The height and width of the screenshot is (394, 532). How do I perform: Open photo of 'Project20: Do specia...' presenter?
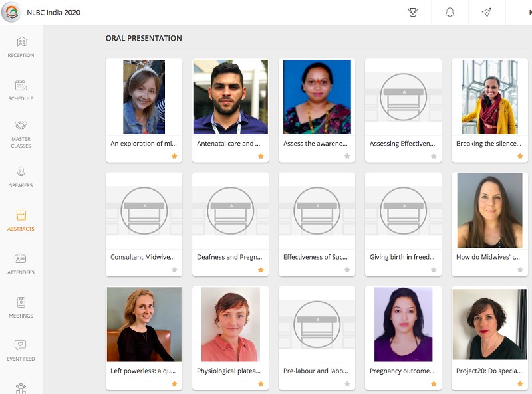489,324
